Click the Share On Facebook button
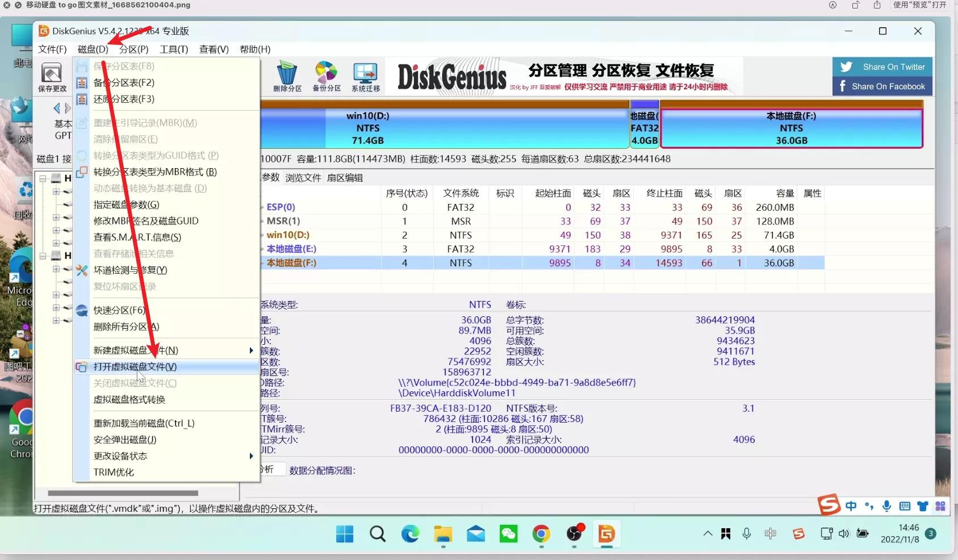This screenshot has height=560, width=958. click(x=882, y=86)
